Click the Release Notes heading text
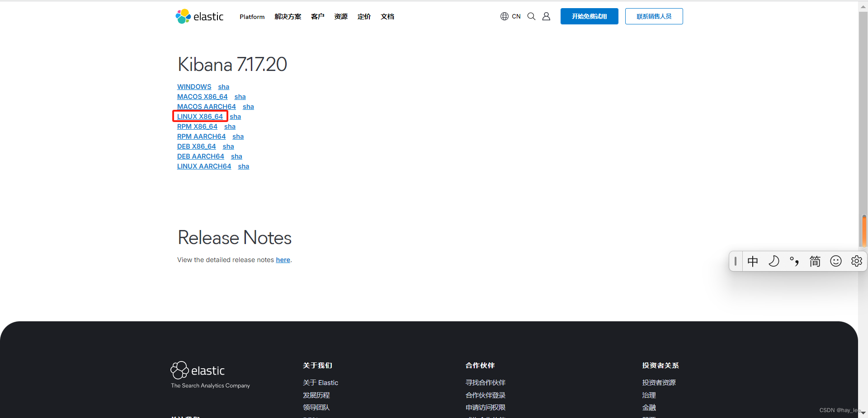Viewport: 868px width, 418px height. 235,238
